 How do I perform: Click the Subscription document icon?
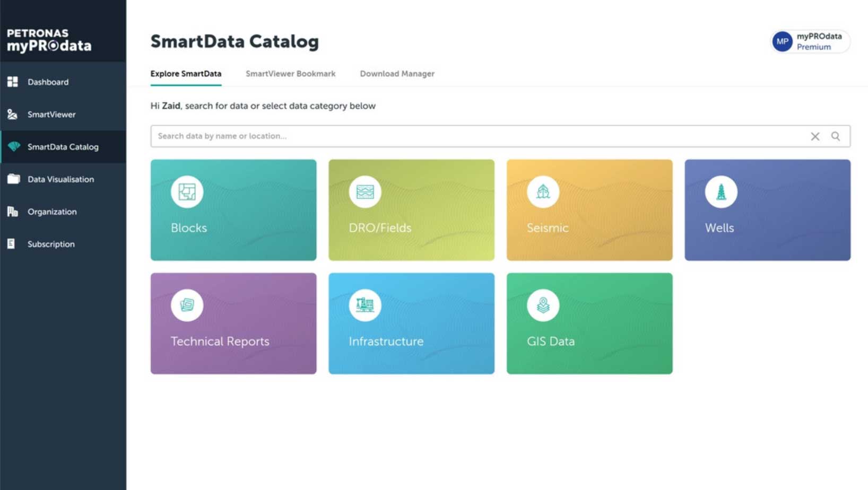click(11, 243)
